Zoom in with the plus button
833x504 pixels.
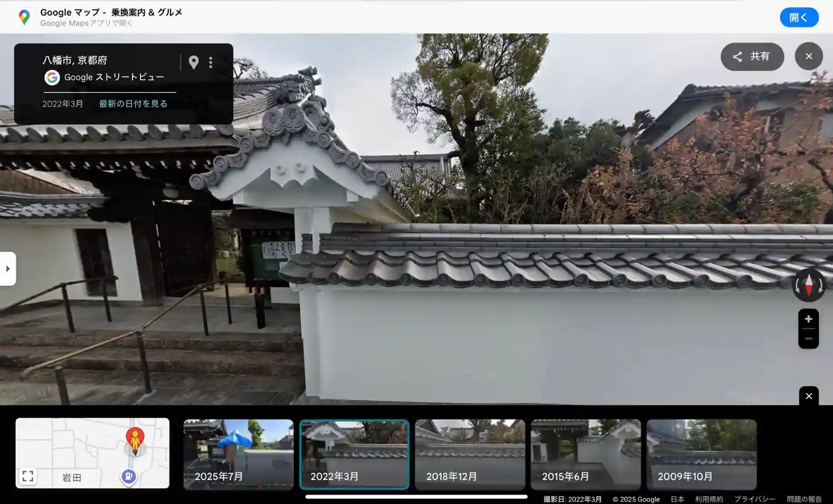coord(809,319)
